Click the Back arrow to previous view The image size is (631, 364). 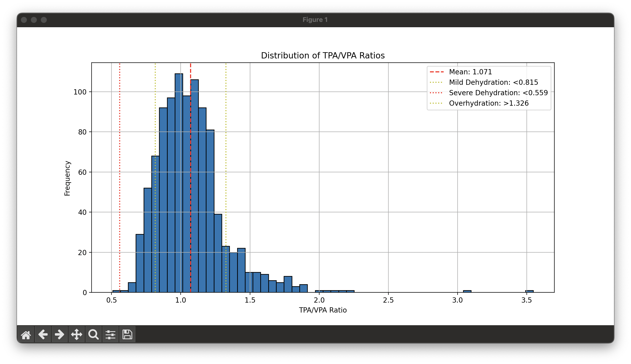pyautogui.click(x=43, y=334)
